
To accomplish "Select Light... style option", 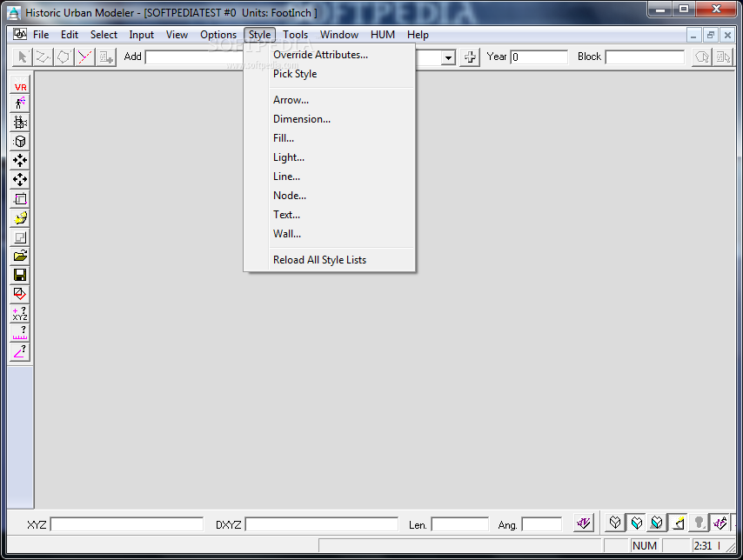I will click(330, 157).
